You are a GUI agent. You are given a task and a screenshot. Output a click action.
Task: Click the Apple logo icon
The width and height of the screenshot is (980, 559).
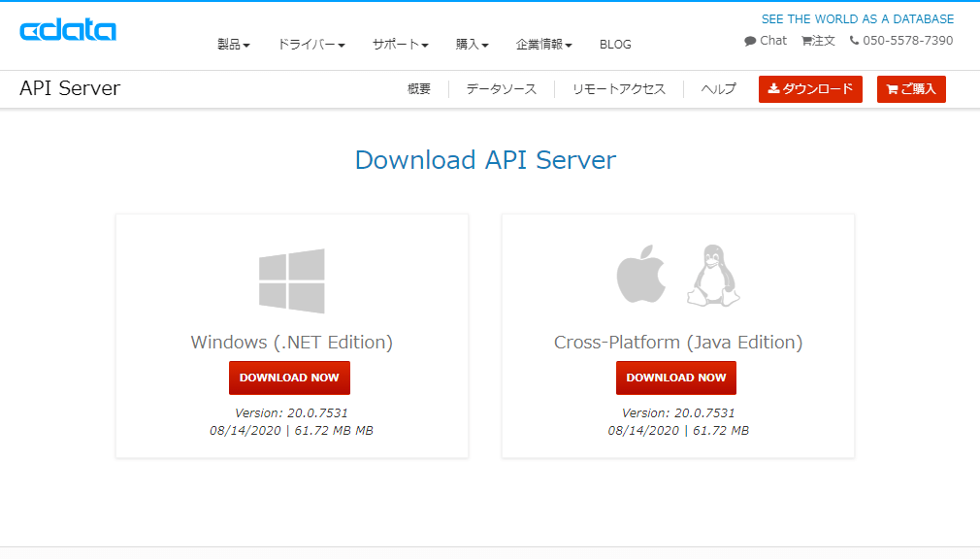tap(641, 277)
